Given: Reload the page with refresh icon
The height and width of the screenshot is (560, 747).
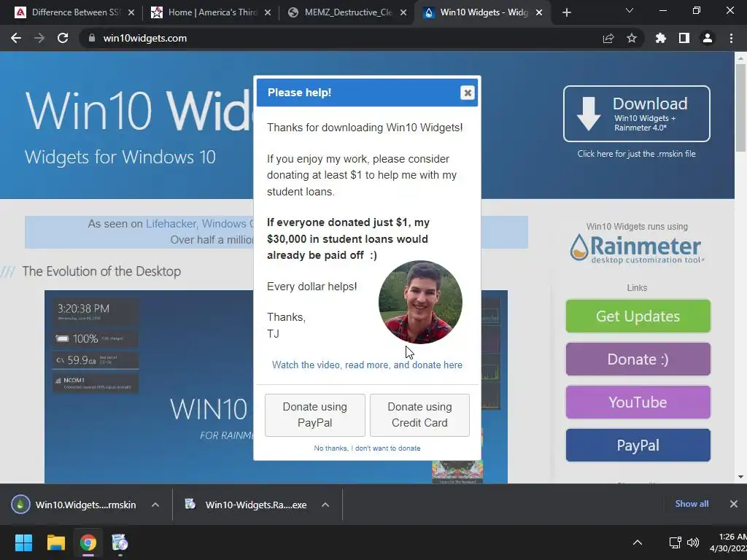Looking at the screenshot, I should pyautogui.click(x=63, y=38).
